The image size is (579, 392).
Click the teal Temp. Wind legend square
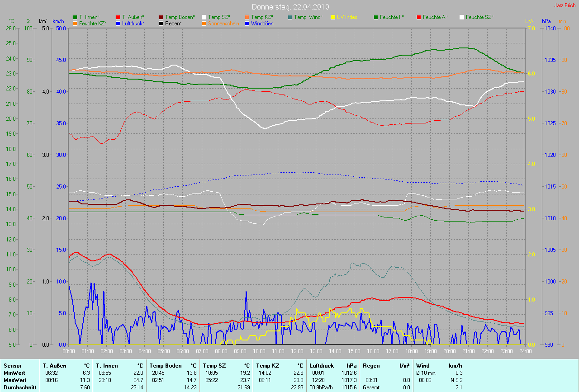(290, 17)
